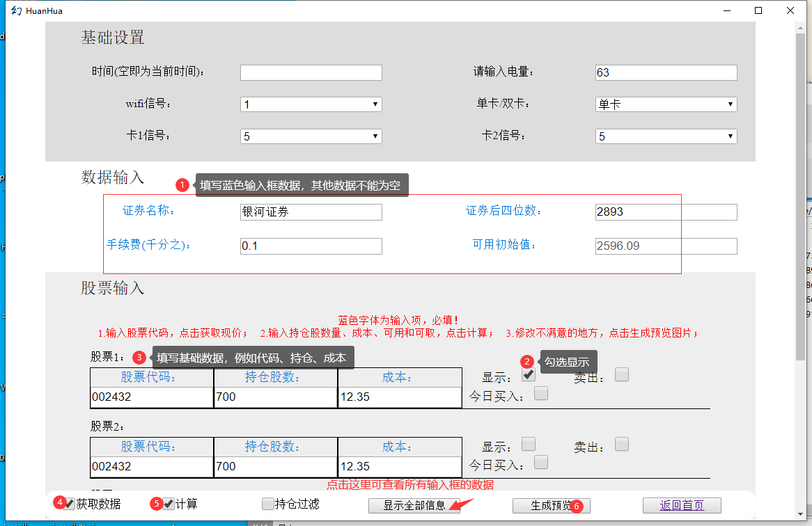Toggle the 显示 checkbox for 股票1
Image resolution: width=812 pixels, height=526 pixels.
click(x=529, y=375)
